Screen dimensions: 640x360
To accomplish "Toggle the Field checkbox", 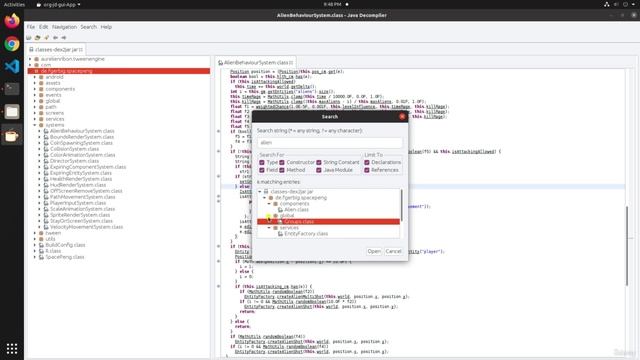I will pyautogui.click(x=262, y=170).
